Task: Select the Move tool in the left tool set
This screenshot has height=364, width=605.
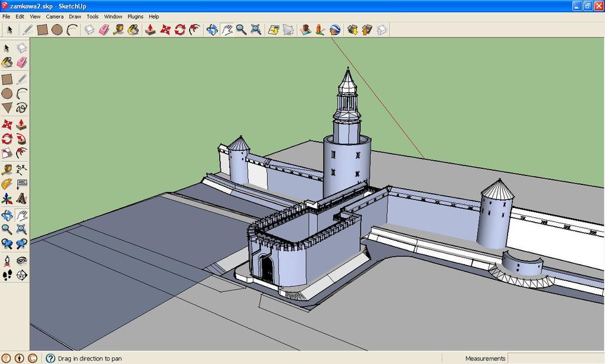Action: [x=7, y=124]
